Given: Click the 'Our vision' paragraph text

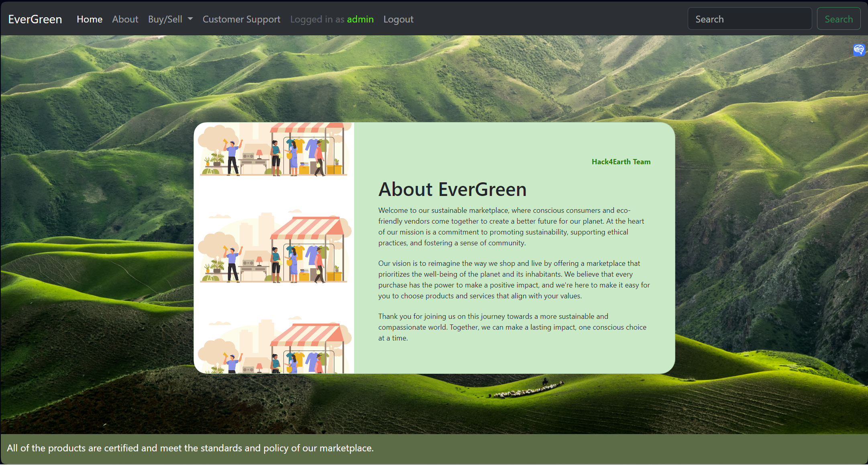Looking at the screenshot, I should [514, 279].
